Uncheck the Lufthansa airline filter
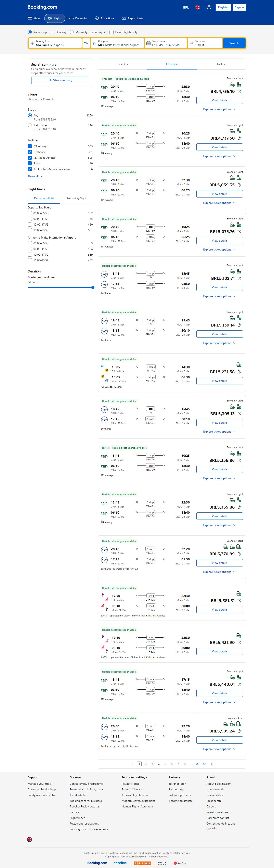The image size is (274, 868). click(x=30, y=152)
